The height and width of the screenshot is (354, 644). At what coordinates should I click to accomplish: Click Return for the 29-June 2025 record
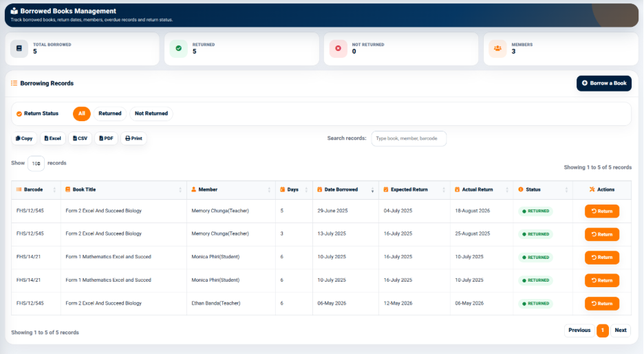602,211
